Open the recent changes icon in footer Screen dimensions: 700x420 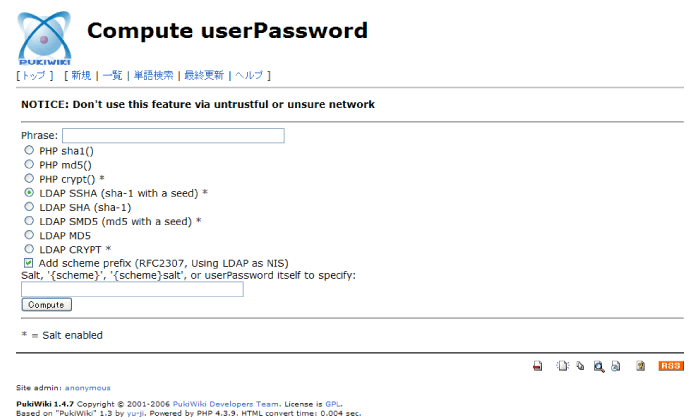(616, 366)
